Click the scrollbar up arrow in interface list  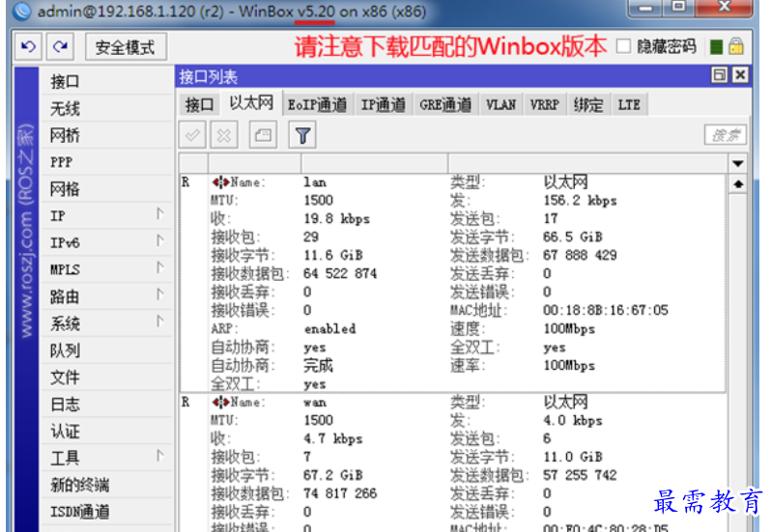click(739, 183)
